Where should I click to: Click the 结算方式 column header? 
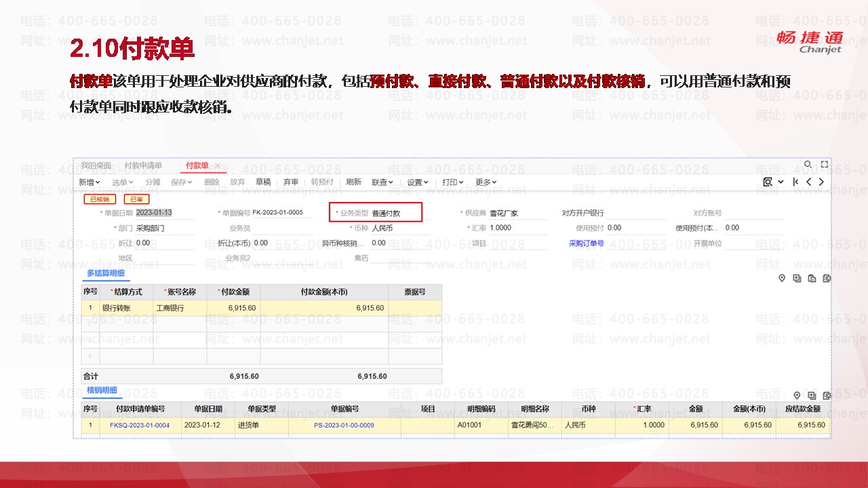pyautogui.click(x=127, y=292)
